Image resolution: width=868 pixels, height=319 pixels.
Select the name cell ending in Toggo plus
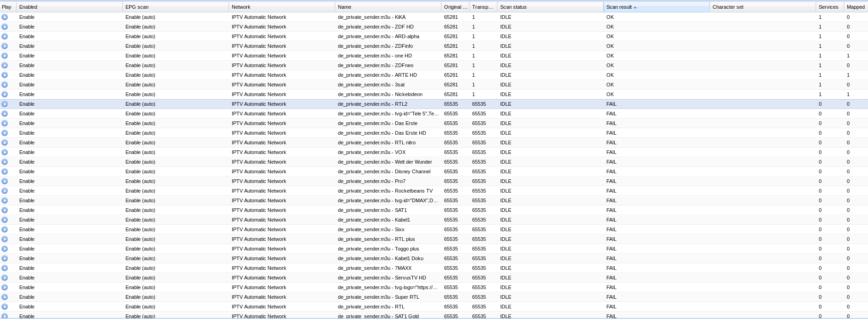pos(388,249)
